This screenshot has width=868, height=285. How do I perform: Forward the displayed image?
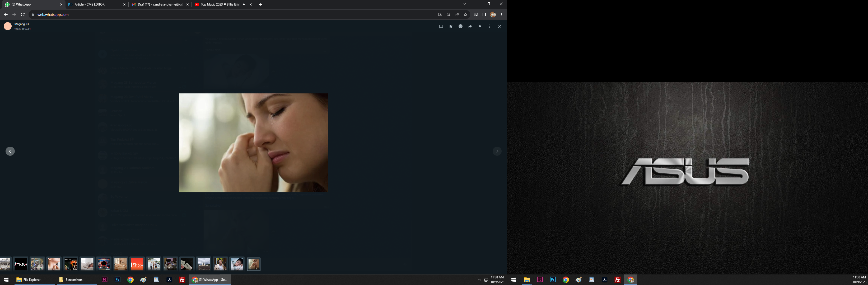470,26
